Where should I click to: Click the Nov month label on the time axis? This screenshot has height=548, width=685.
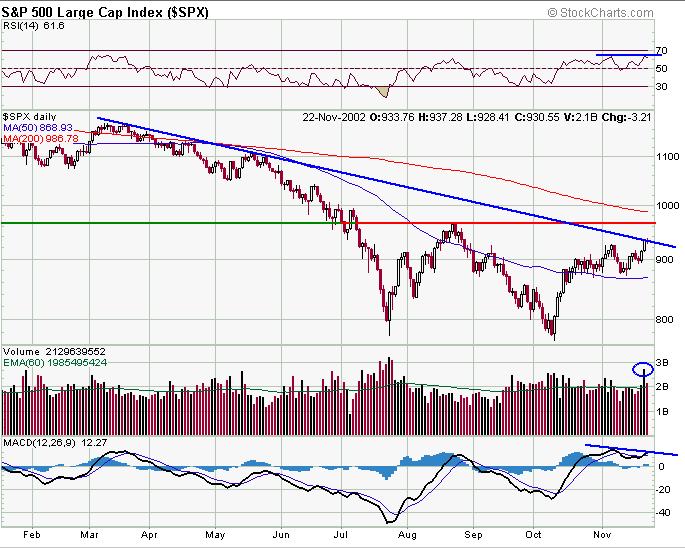tap(602, 535)
